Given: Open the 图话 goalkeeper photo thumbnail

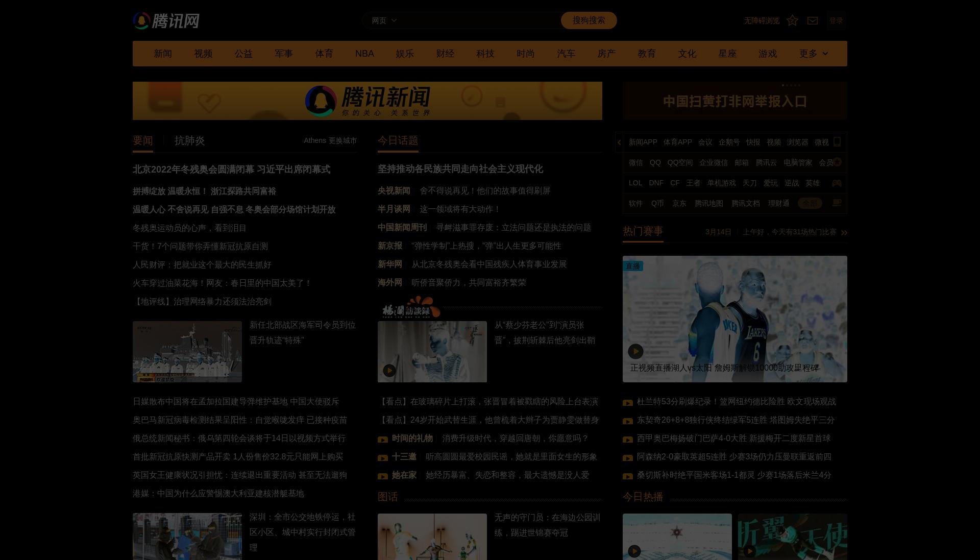Looking at the screenshot, I should [432, 537].
